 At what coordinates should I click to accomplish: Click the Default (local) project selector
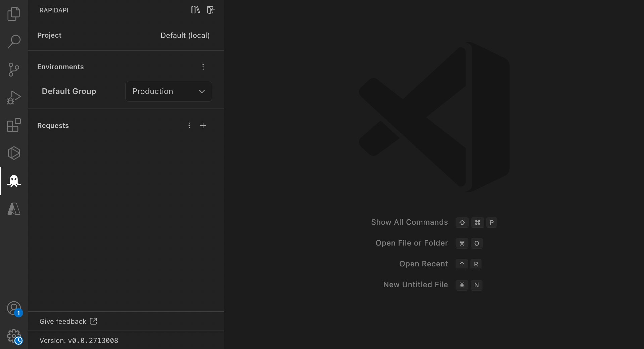coord(185,35)
